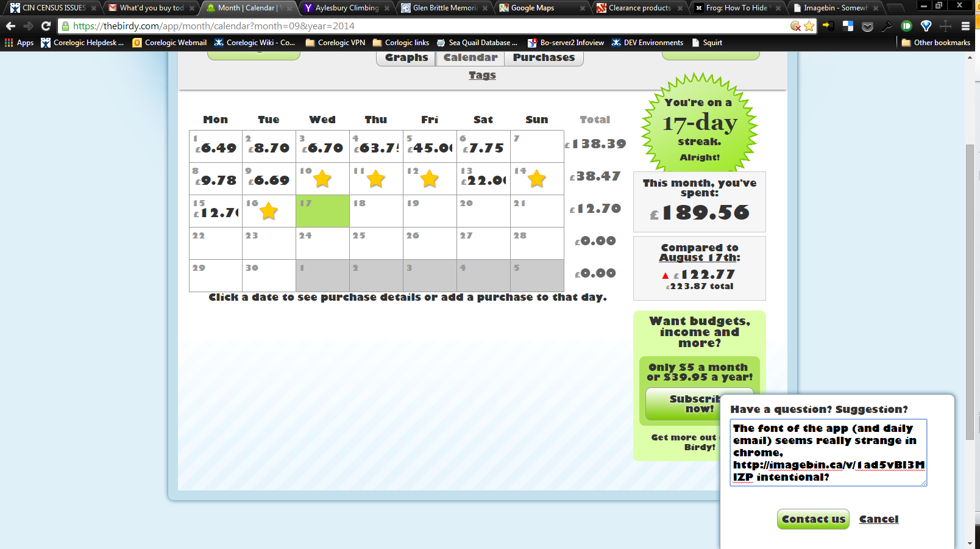Open Corelogic Webmail bookmark
The width and height of the screenshot is (980, 549).
(x=169, y=43)
